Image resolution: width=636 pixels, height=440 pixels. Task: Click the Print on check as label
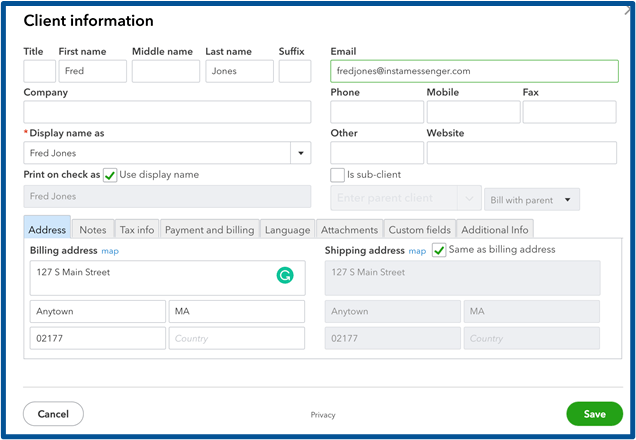(62, 175)
